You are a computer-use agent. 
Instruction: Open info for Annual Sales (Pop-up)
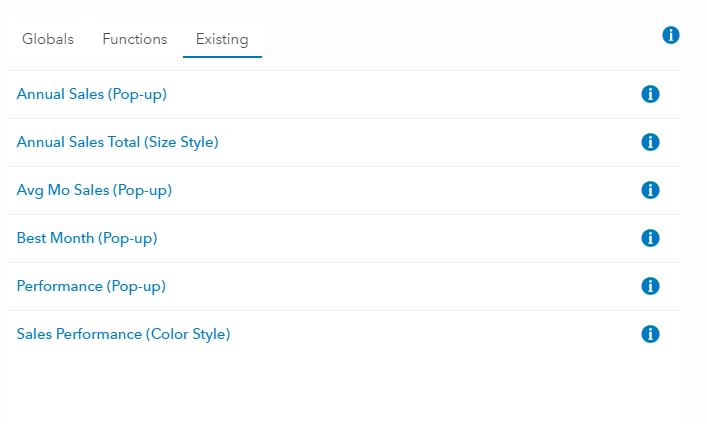tap(650, 94)
